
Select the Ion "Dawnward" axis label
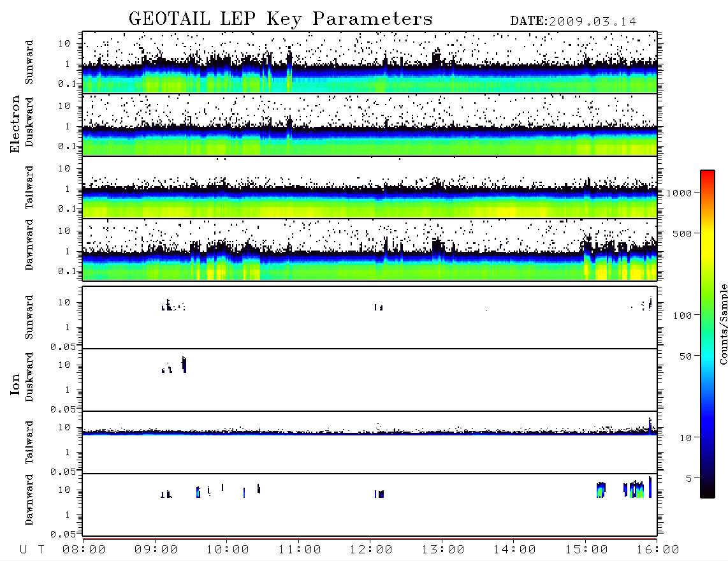click(x=29, y=500)
